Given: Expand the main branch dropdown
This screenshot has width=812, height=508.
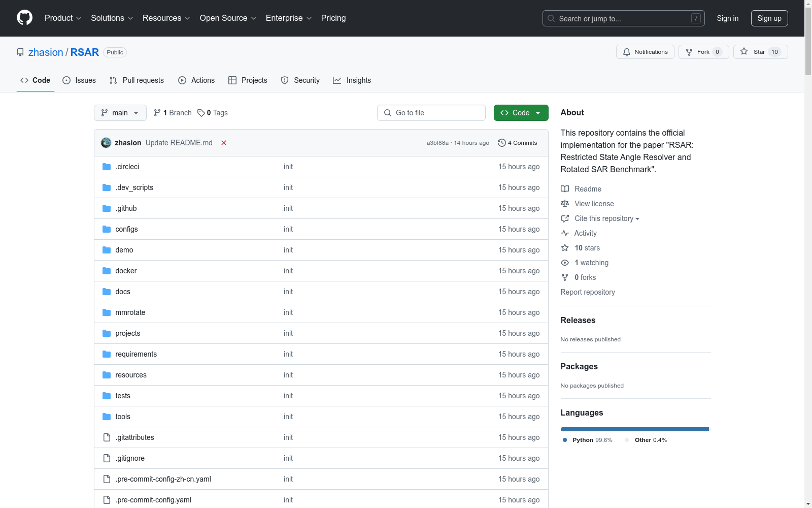Looking at the screenshot, I should coord(120,113).
